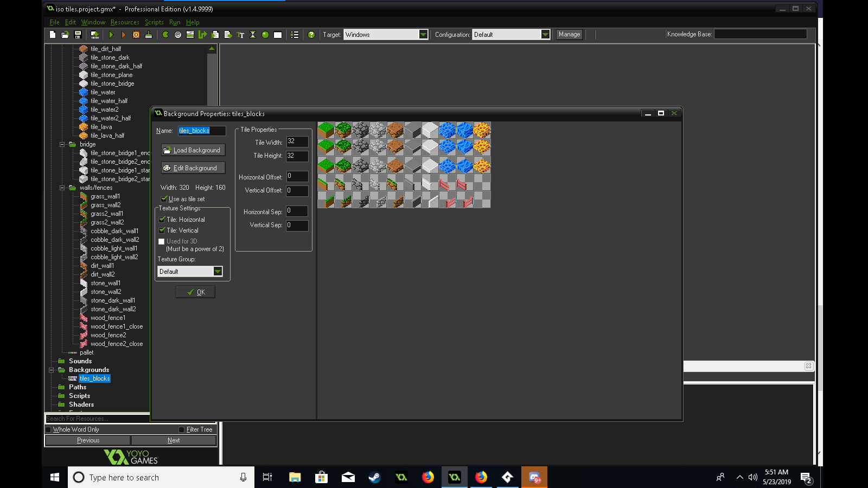
Task: Uncheck Use as tile set
Action: click(x=164, y=199)
